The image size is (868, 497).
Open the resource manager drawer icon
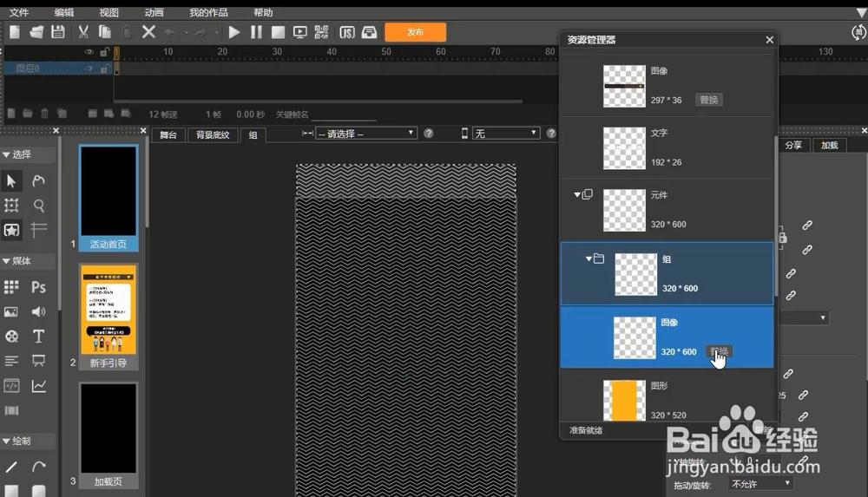point(369,32)
